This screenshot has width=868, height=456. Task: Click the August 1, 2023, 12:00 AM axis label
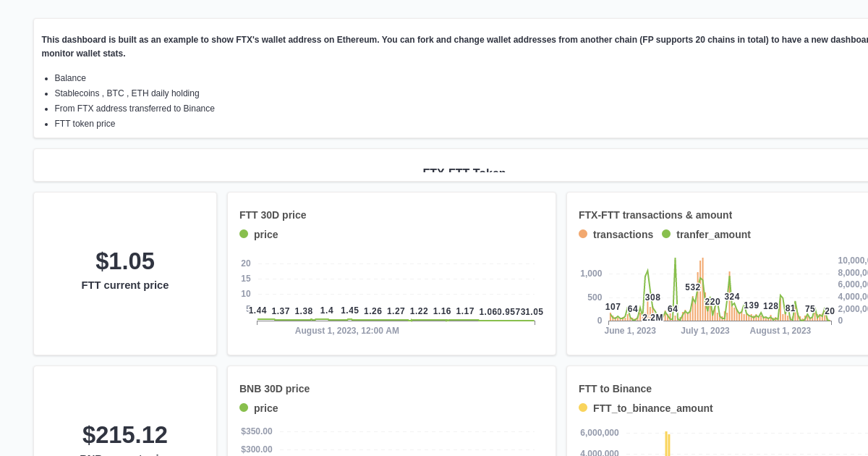pyautogui.click(x=347, y=331)
